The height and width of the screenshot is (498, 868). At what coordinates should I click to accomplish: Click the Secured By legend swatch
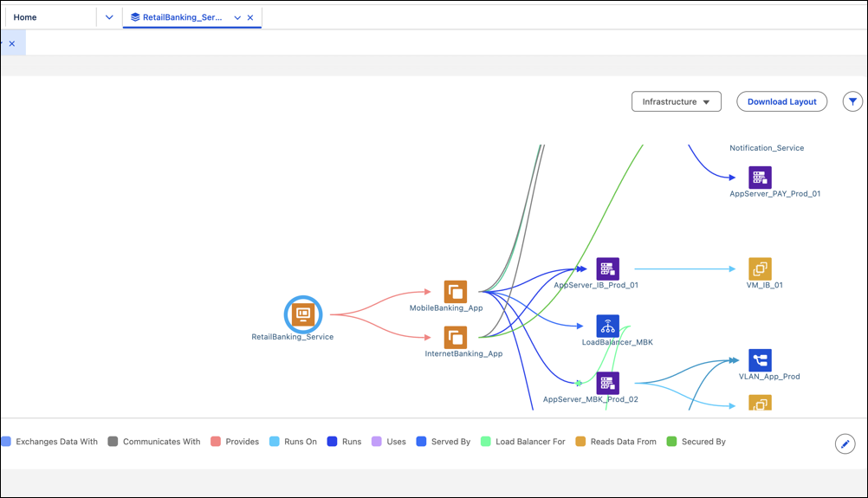672,442
